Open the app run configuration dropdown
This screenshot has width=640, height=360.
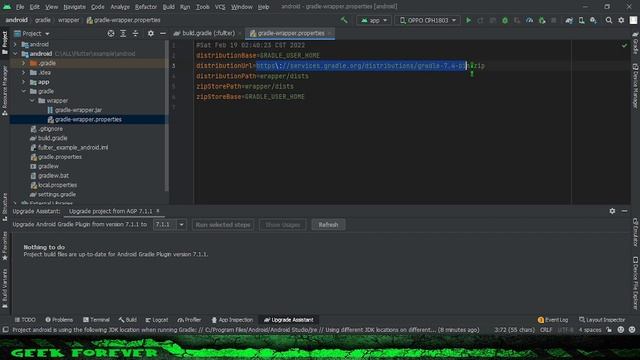pyautogui.click(x=374, y=20)
